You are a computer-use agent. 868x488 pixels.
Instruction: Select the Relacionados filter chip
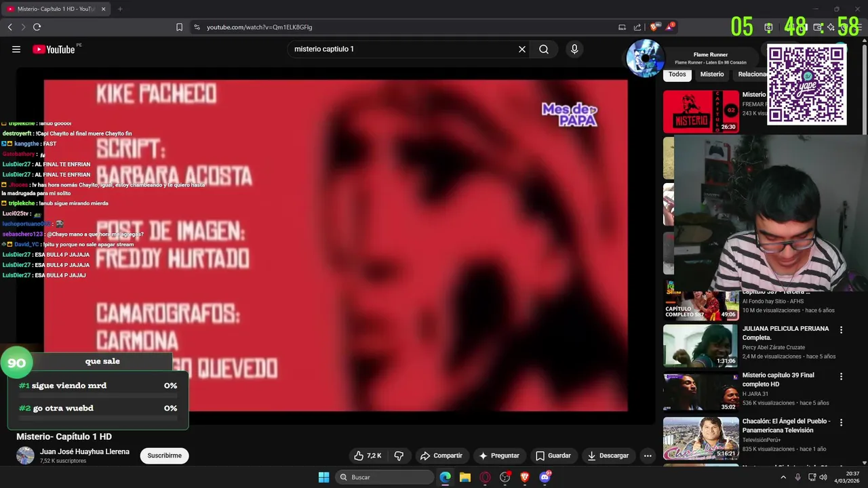click(751, 75)
